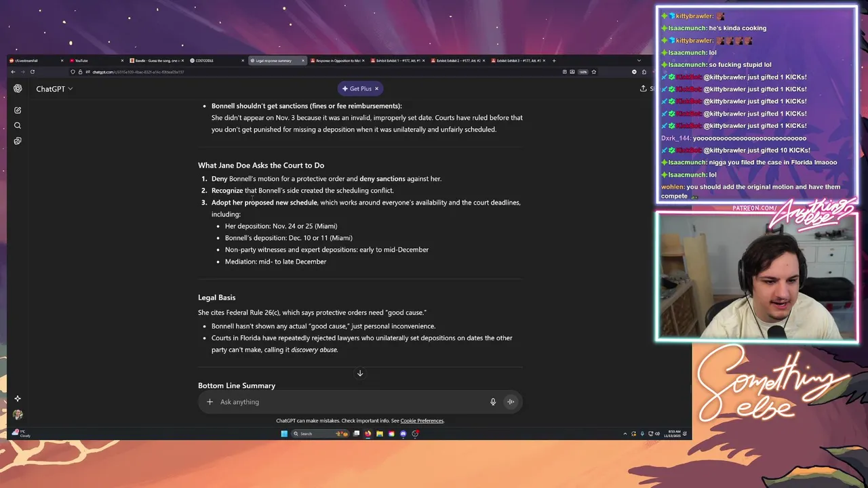
Task: Click the italic 'discovery abuse' text
Action: coord(314,350)
